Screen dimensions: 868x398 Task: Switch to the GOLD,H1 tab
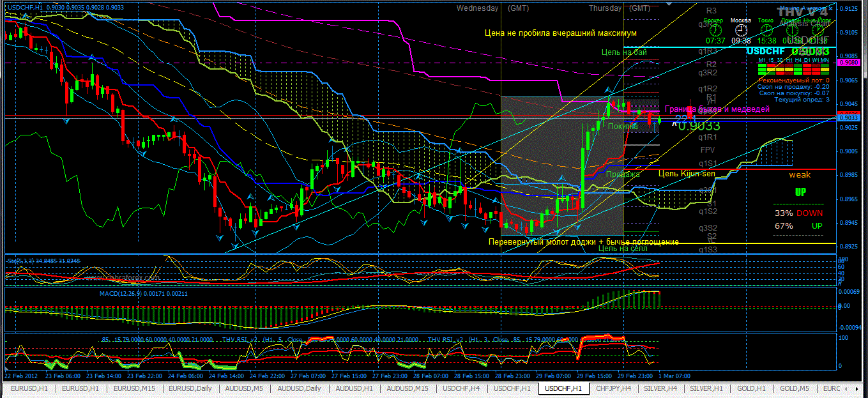(x=752, y=388)
